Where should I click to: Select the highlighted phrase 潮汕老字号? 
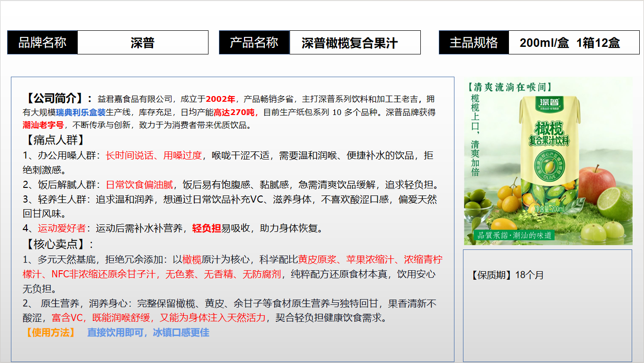pyautogui.click(x=44, y=126)
